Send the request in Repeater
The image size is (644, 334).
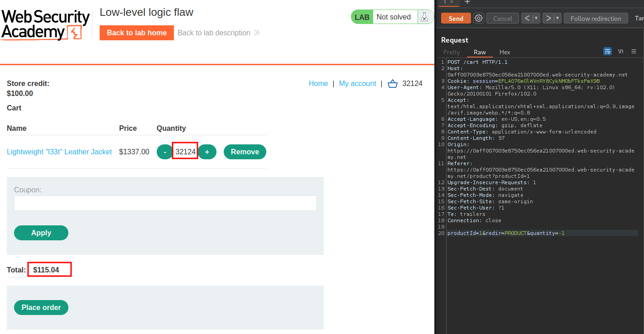pyautogui.click(x=456, y=18)
